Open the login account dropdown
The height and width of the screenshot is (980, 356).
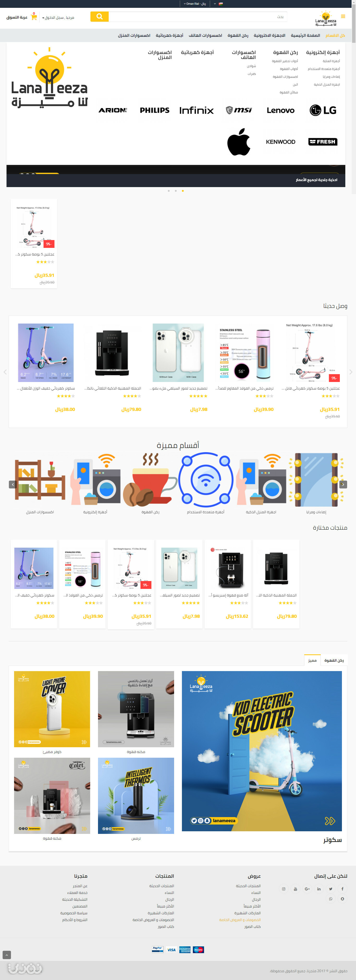tap(58, 17)
